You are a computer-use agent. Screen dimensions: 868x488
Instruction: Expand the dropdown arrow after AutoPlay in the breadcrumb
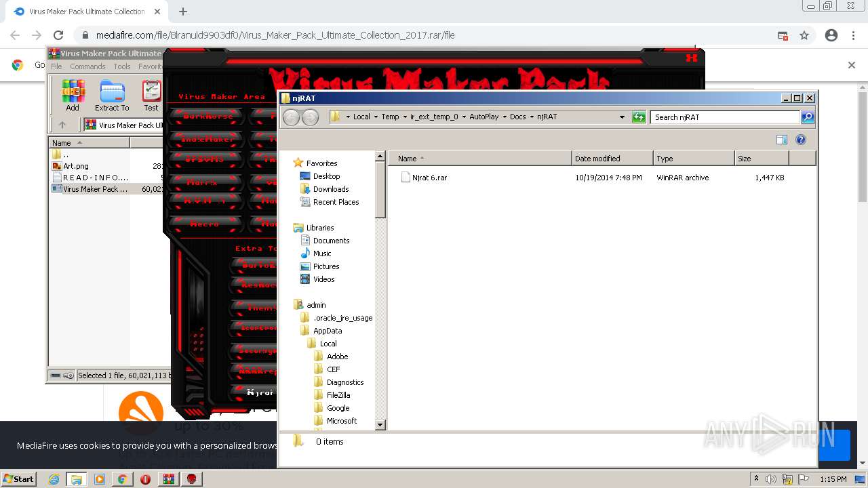[x=505, y=117]
